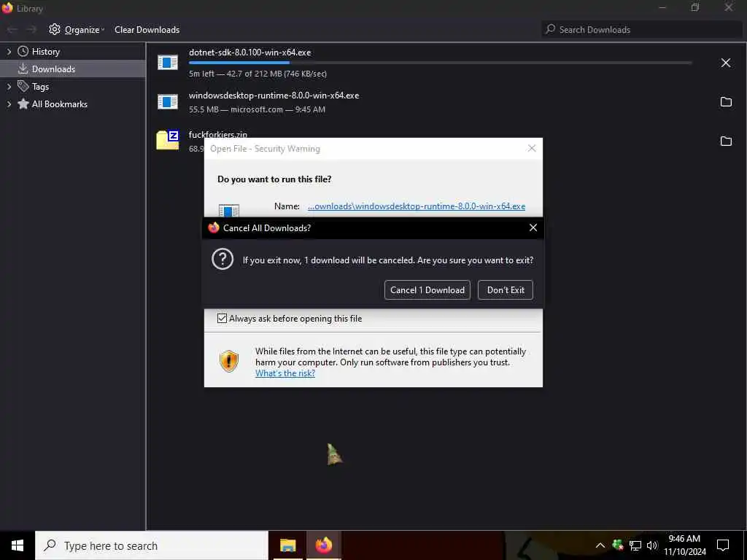The image size is (747, 560).
Task: Click the zip archive file icon
Action: pos(168,139)
